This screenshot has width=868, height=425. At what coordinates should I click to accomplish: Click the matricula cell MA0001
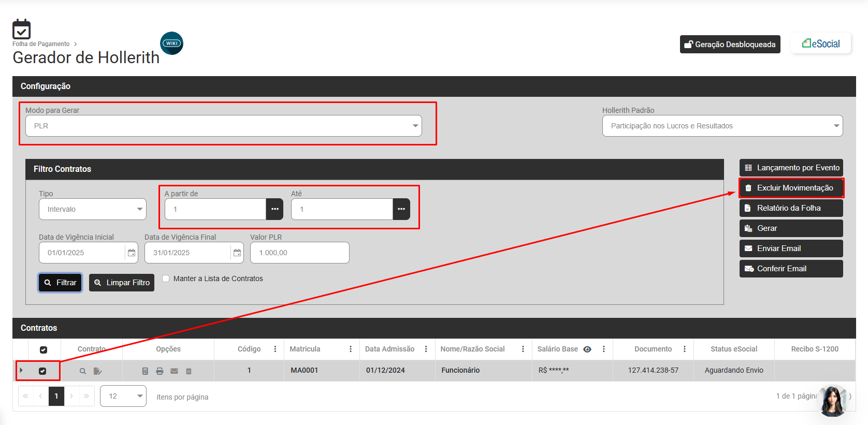click(305, 370)
